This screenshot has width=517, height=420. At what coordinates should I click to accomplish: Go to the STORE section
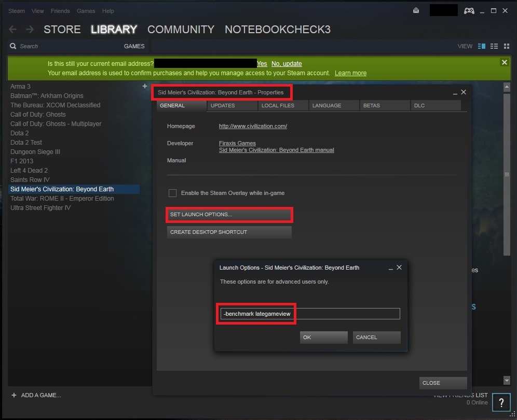point(62,30)
